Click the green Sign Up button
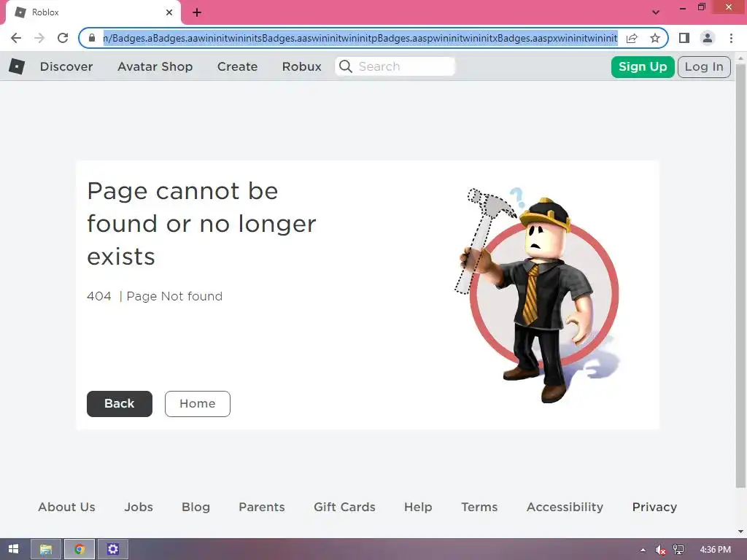 643,66
